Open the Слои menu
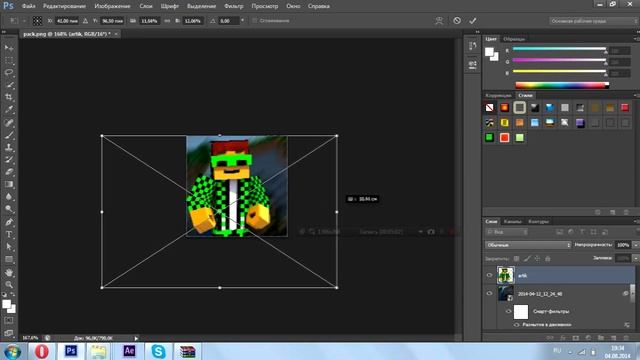 tap(146, 6)
